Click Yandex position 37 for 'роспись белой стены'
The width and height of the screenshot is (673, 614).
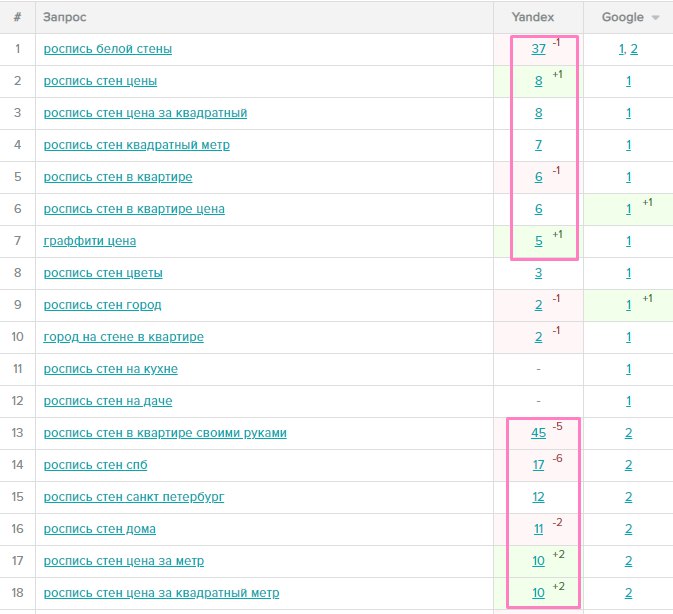pos(539,49)
